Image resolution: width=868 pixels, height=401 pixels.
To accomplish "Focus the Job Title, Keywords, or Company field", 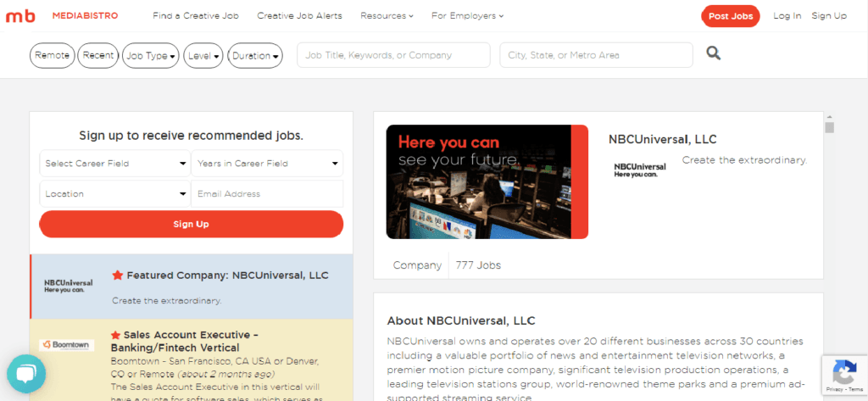I will [393, 55].
